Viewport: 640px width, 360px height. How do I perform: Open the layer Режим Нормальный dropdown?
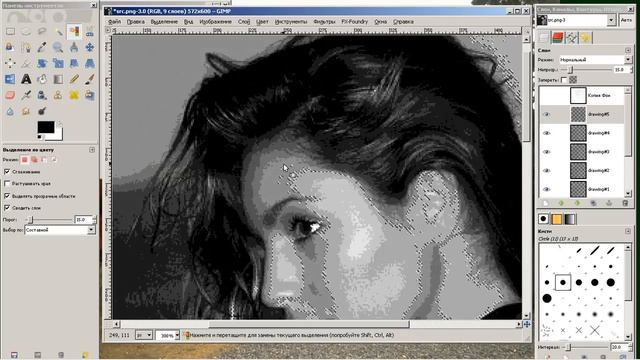click(595, 60)
